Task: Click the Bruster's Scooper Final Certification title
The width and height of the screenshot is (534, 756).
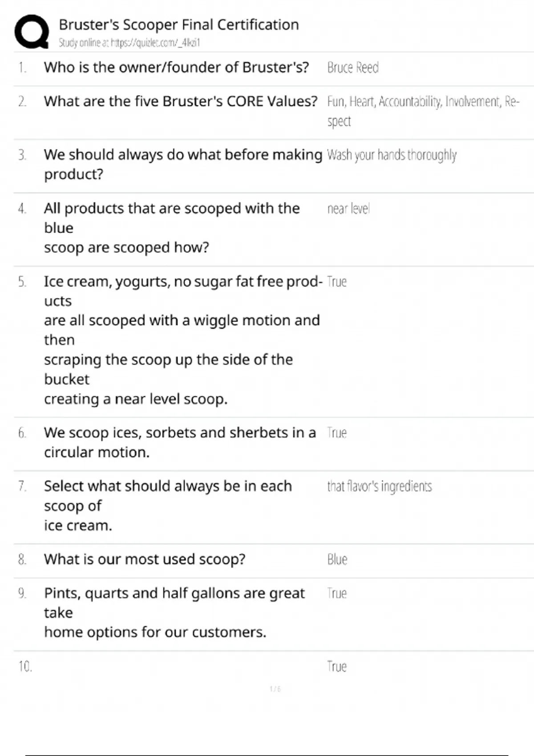Action: (x=178, y=25)
